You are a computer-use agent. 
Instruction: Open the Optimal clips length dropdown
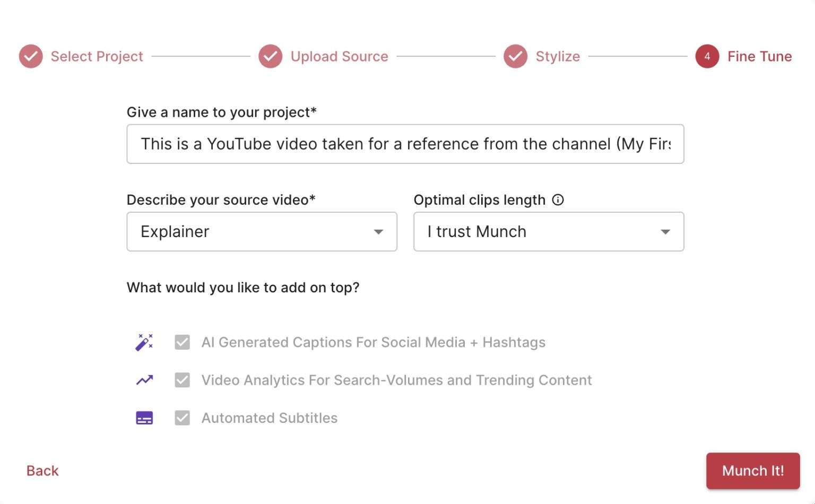coord(549,232)
